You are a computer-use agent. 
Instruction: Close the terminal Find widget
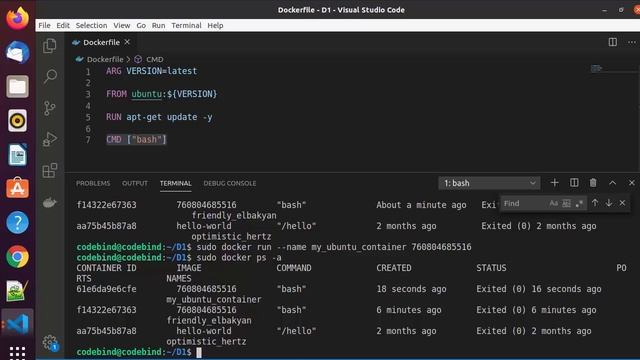click(x=622, y=203)
